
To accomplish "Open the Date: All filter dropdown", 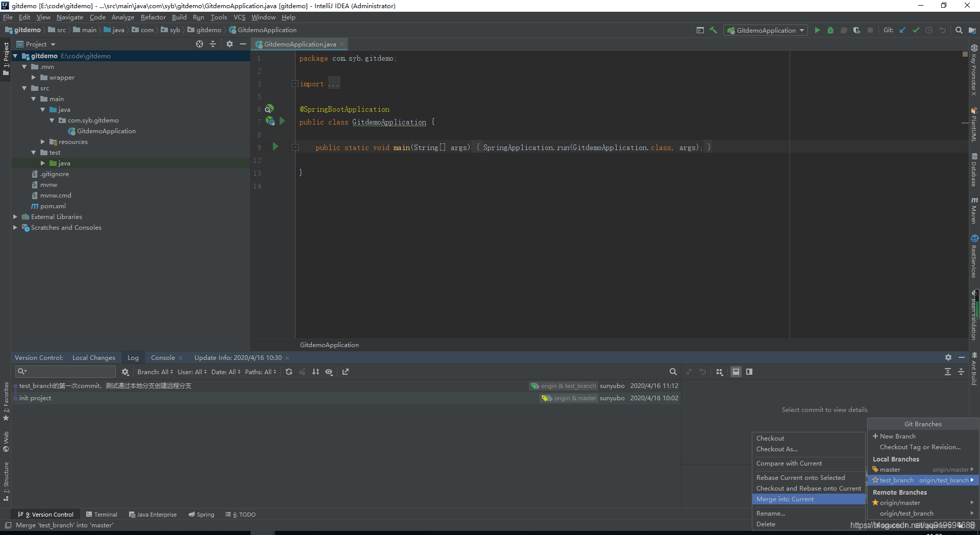I will pos(226,372).
